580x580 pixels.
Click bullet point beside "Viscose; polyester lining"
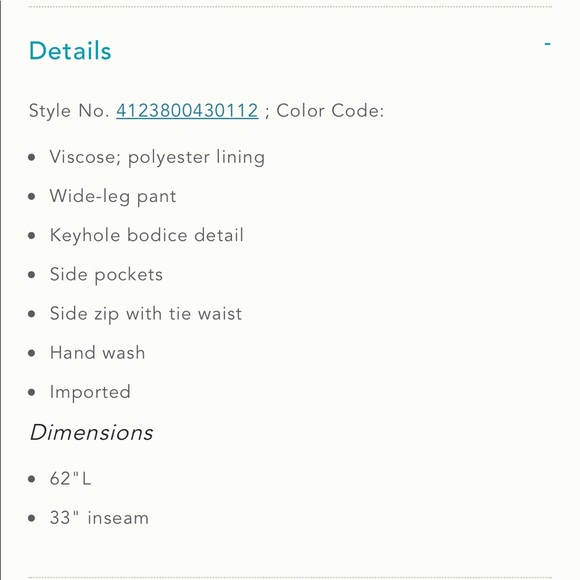[32, 157]
